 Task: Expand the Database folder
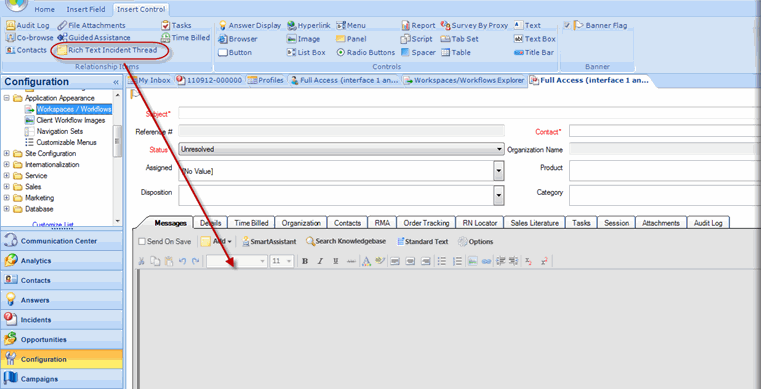point(7,209)
